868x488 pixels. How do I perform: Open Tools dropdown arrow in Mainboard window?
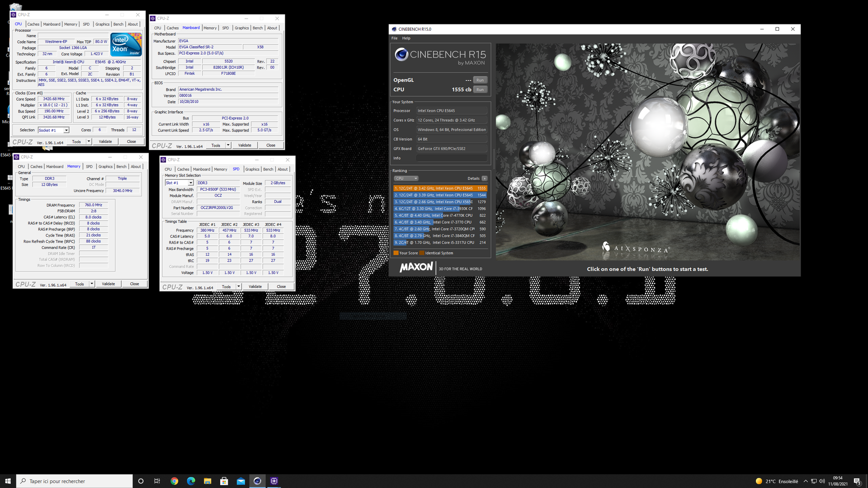(x=228, y=145)
